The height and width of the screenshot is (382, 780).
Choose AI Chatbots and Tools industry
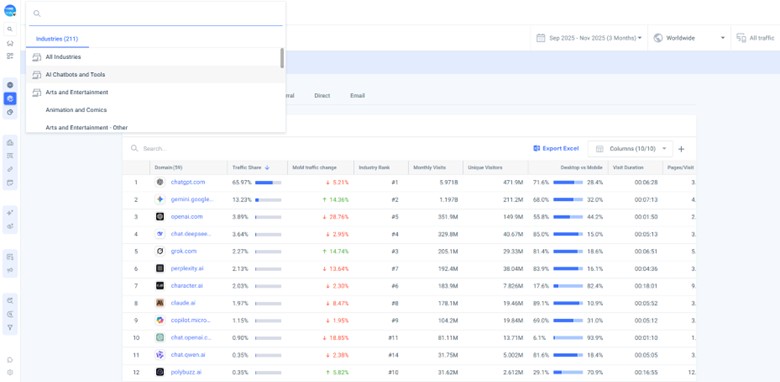tap(153, 75)
